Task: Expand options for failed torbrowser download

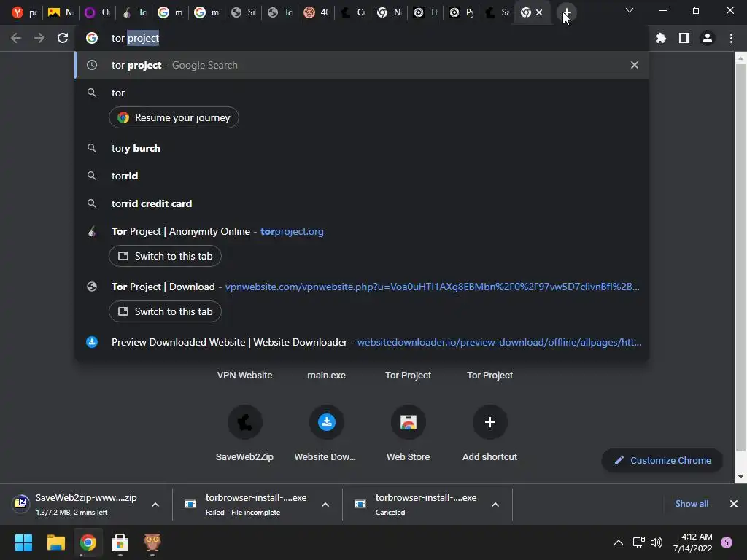Action: (x=325, y=505)
